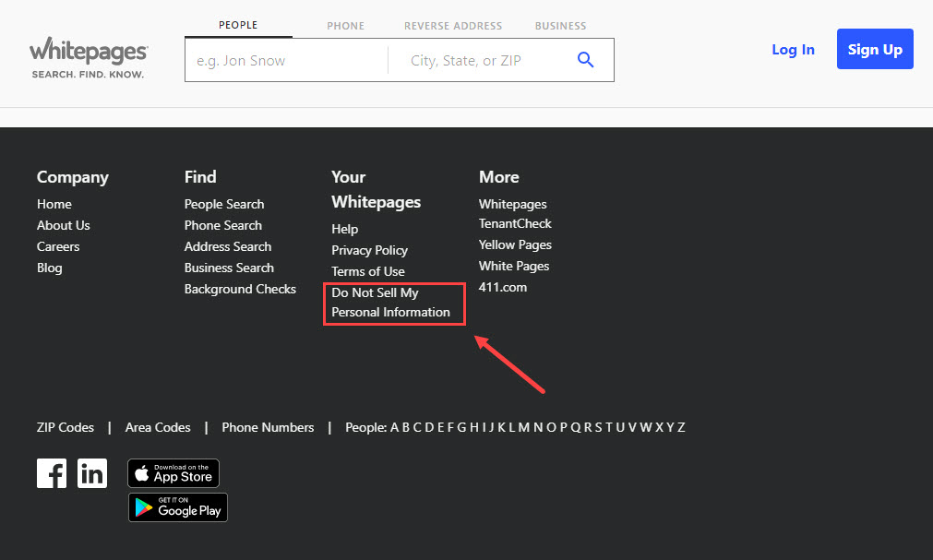Browse people starting with M
Image resolution: width=933 pixels, height=560 pixels.
click(524, 427)
